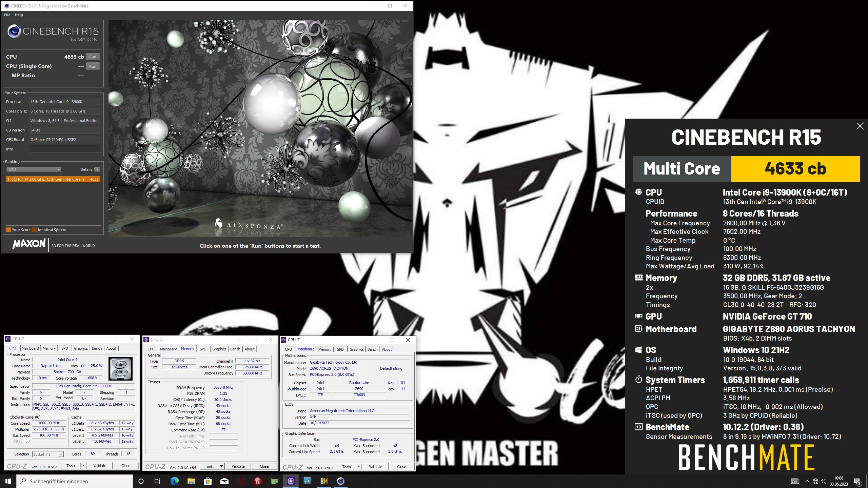Switch to CPU-Z via purple chip taskbar icon

tap(291, 481)
